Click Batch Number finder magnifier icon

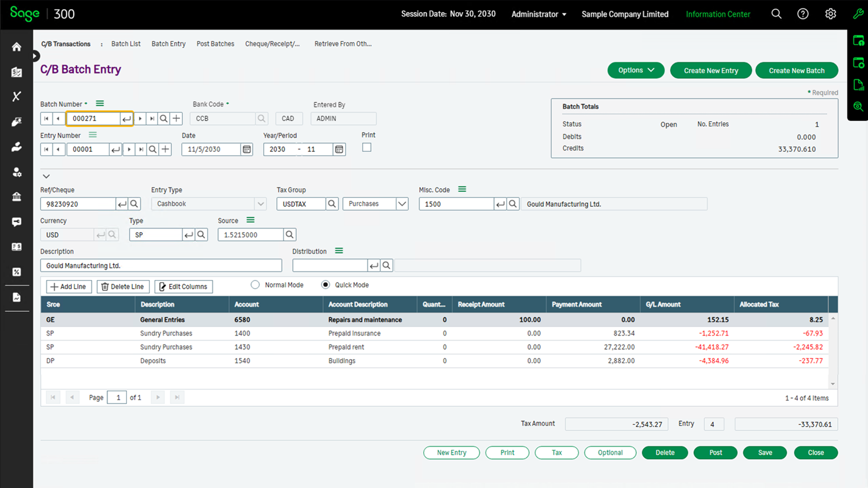pyautogui.click(x=164, y=118)
